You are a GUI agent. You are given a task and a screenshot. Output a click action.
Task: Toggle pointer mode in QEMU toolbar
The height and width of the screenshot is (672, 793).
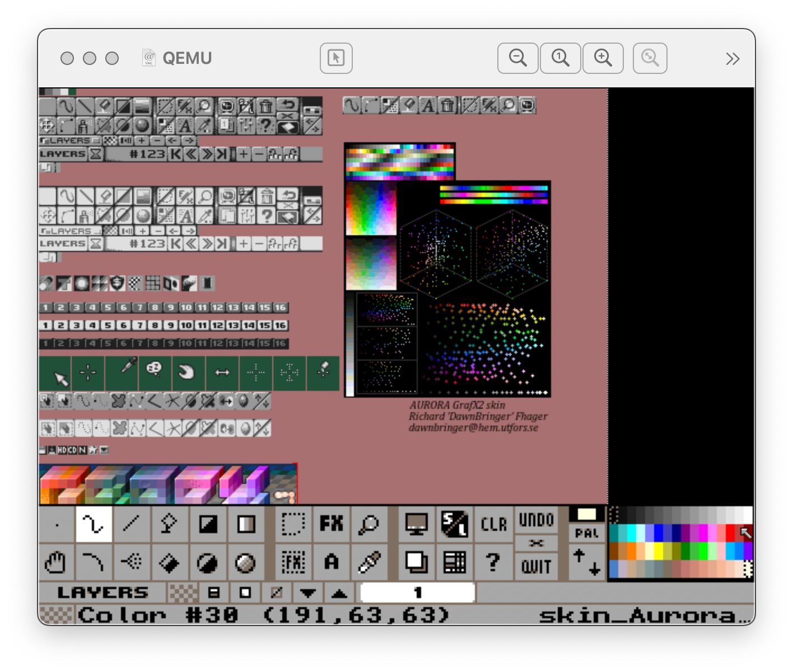[336, 58]
